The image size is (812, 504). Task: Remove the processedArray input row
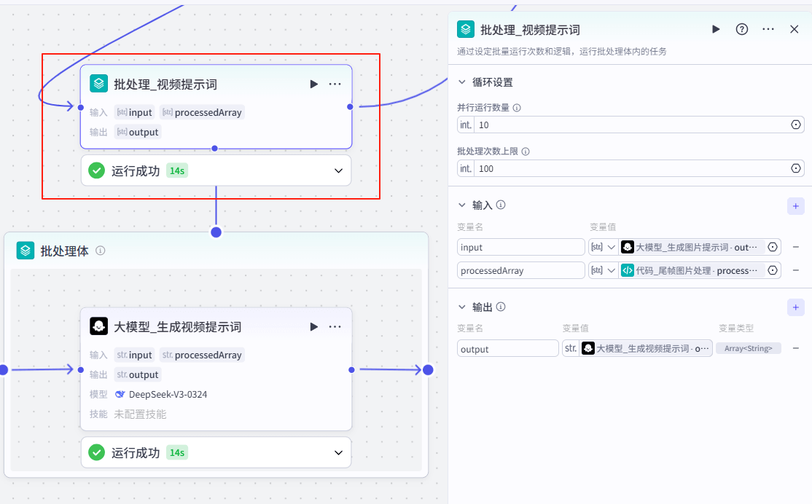(x=796, y=270)
